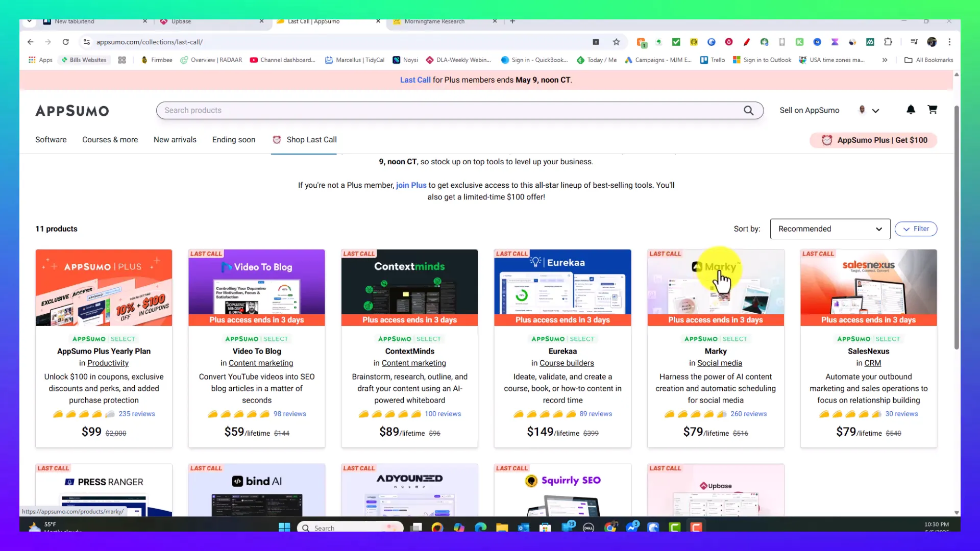Go to New arrivals
The width and height of the screenshot is (980, 551).
[175, 139]
